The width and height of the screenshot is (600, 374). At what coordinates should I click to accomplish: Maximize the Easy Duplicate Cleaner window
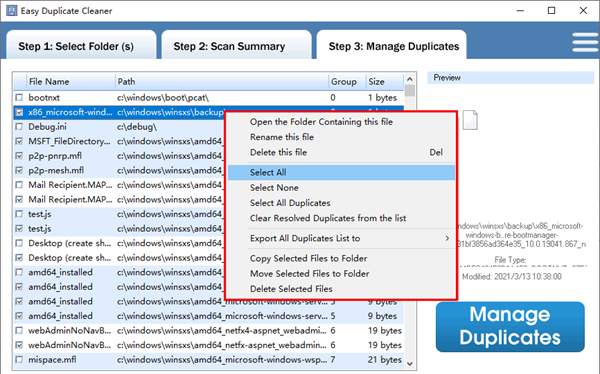[551, 11]
